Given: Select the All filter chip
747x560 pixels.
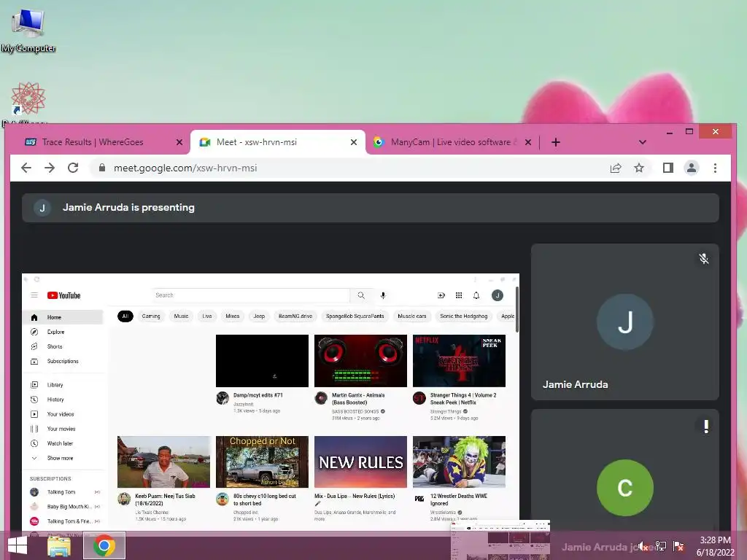Looking at the screenshot, I should click(x=125, y=316).
